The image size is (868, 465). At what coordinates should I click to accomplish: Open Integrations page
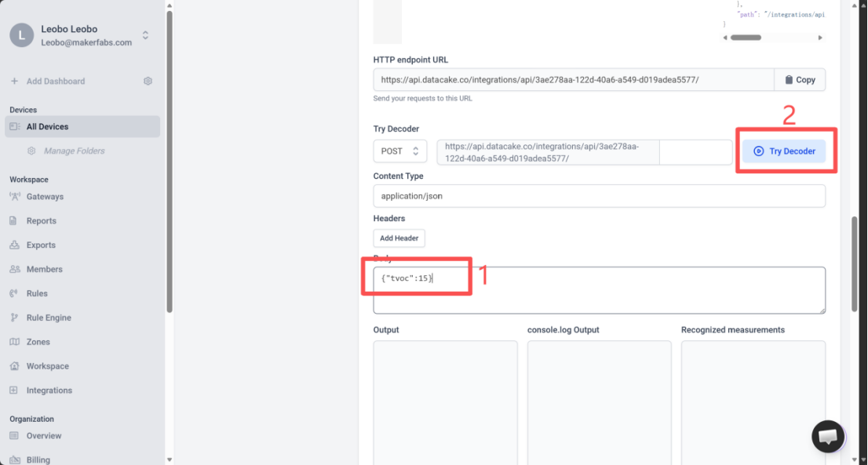49,391
